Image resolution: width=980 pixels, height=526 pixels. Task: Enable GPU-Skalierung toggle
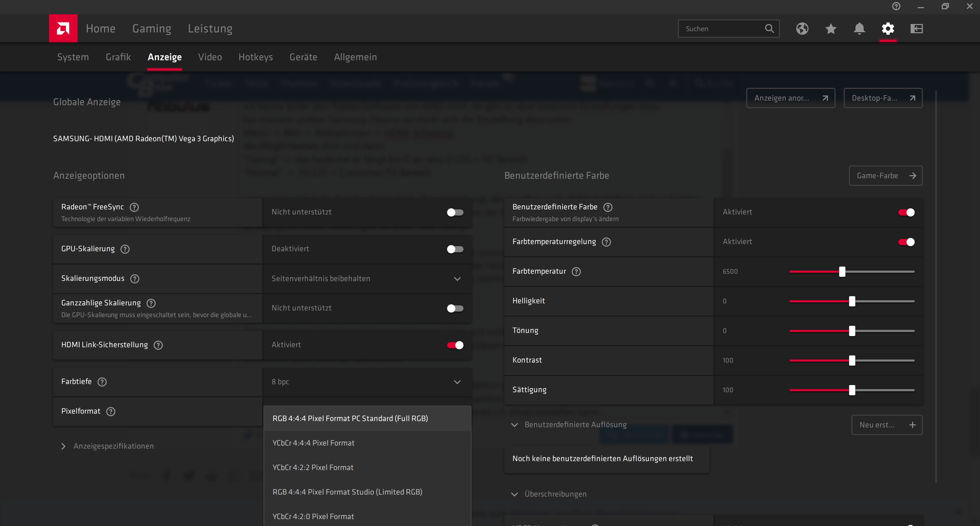(x=455, y=249)
